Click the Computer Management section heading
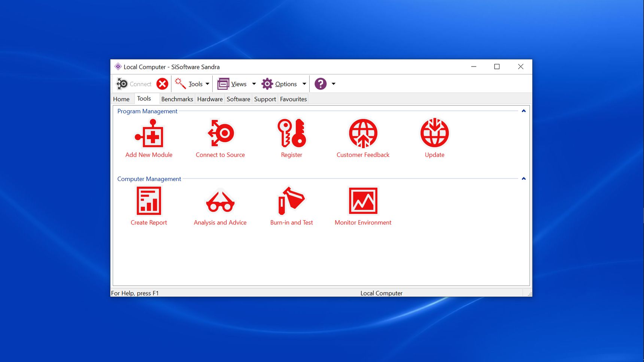 149,179
